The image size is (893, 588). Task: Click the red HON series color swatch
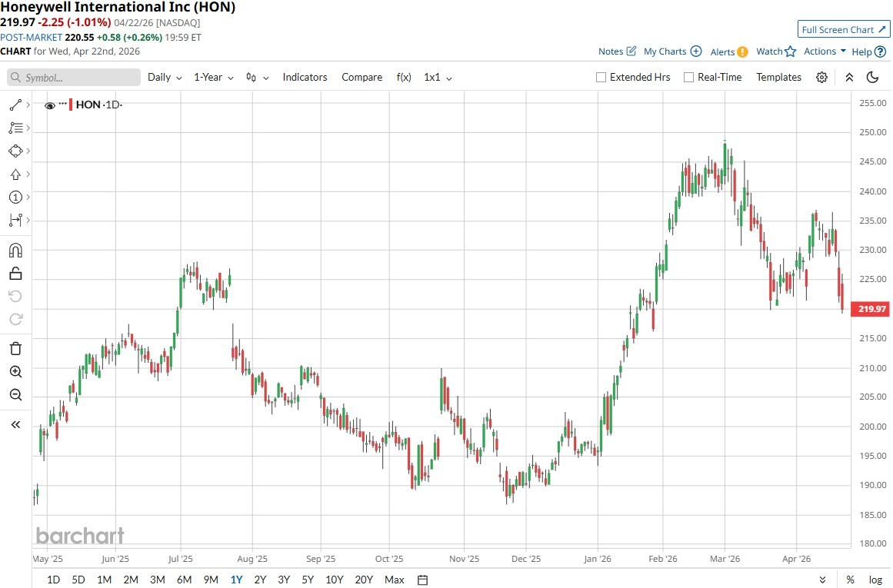click(x=72, y=105)
